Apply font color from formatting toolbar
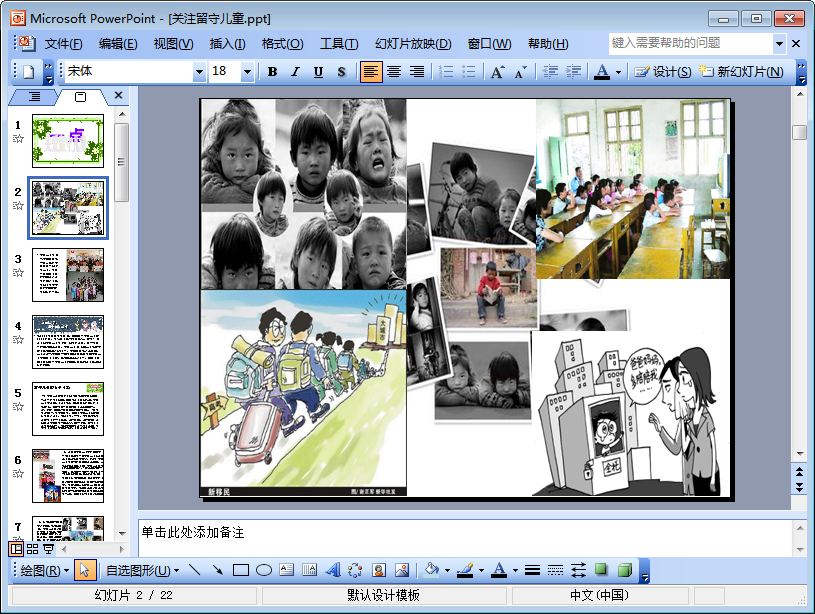This screenshot has height=614, width=815. [x=602, y=72]
